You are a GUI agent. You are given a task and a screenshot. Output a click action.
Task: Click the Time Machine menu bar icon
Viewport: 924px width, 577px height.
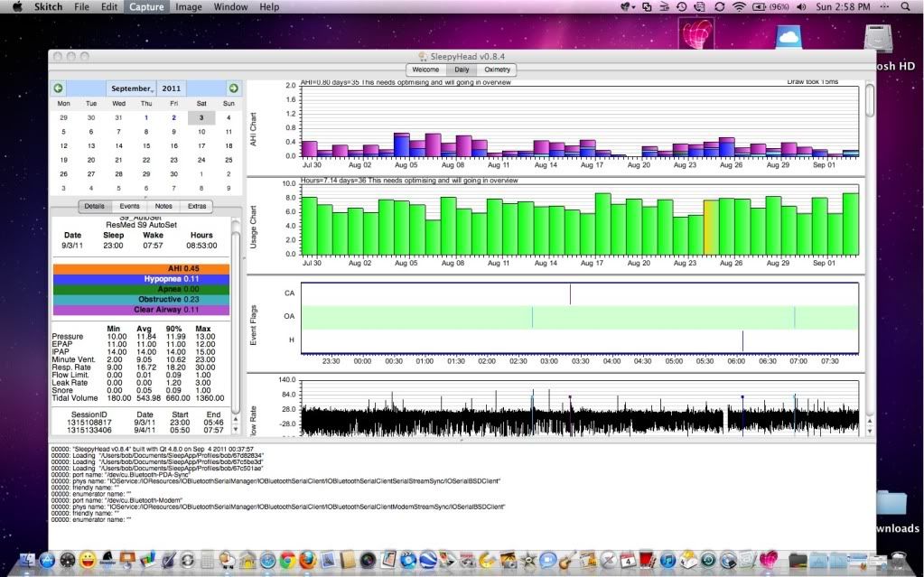click(x=682, y=7)
